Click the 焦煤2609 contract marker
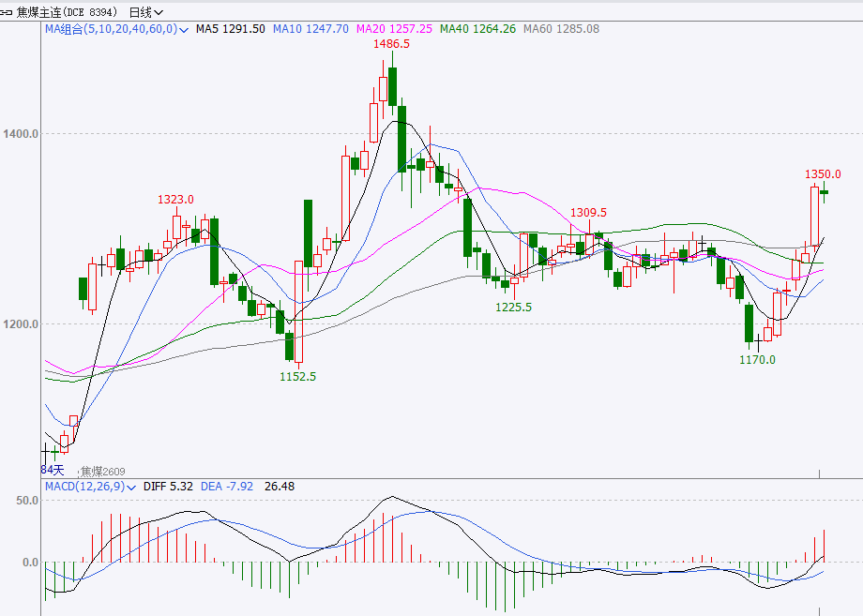The image size is (863, 616). click(102, 472)
